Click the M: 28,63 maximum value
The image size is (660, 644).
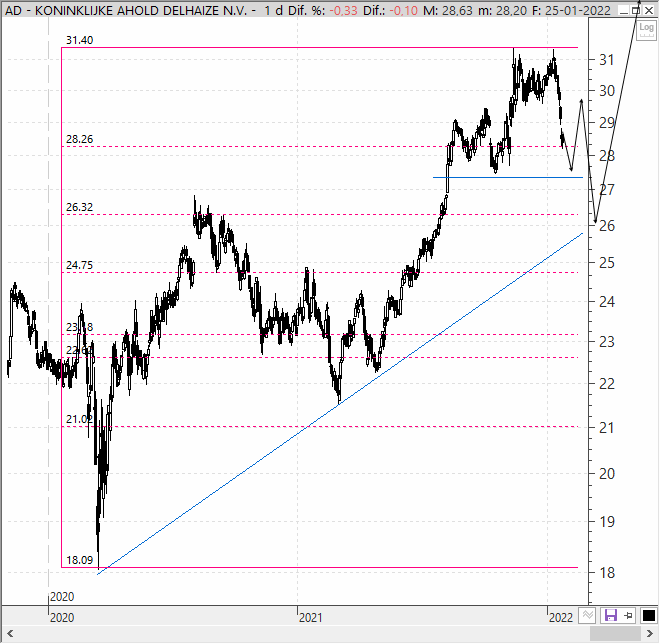coord(448,11)
